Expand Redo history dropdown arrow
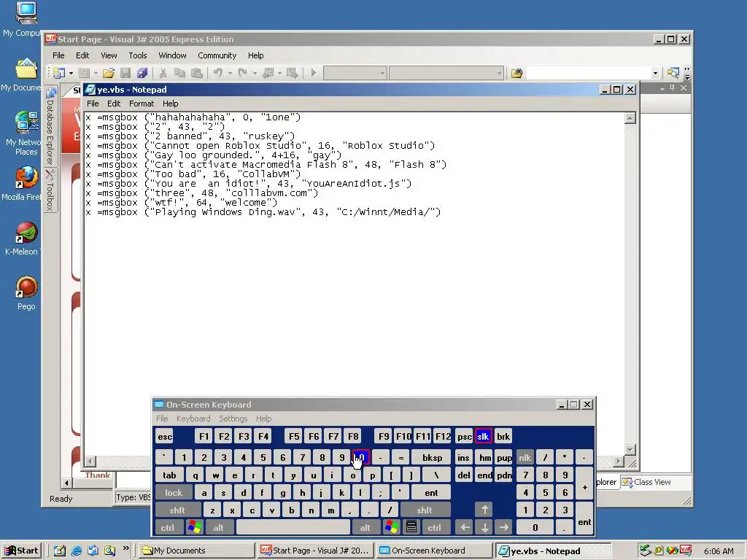The width and height of the screenshot is (747, 560). pyautogui.click(x=255, y=73)
